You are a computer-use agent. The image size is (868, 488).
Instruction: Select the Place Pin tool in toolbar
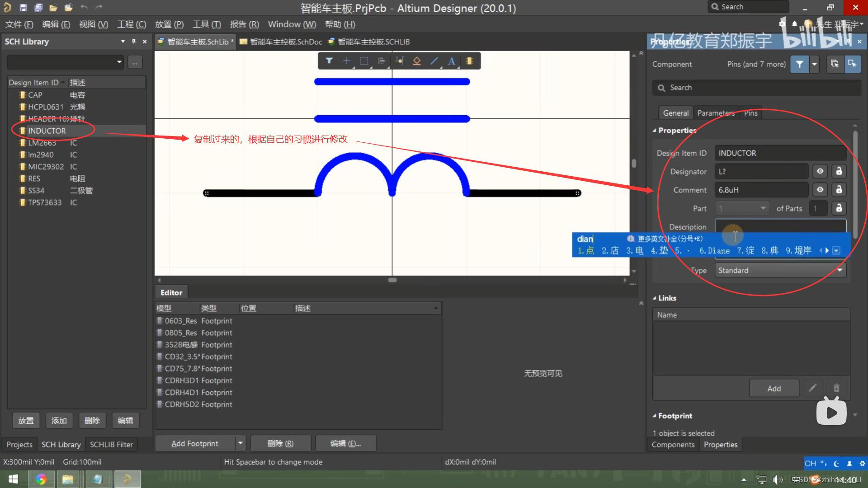399,61
